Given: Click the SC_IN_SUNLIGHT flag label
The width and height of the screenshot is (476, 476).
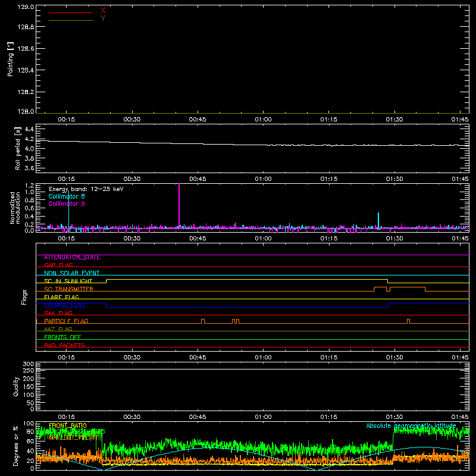Looking at the screenshot, I should pos(68,281).
